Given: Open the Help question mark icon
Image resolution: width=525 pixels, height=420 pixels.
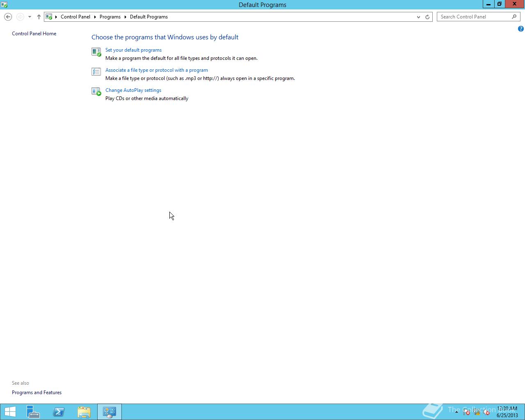Looking at the screenshot, I should coord(520,29).
